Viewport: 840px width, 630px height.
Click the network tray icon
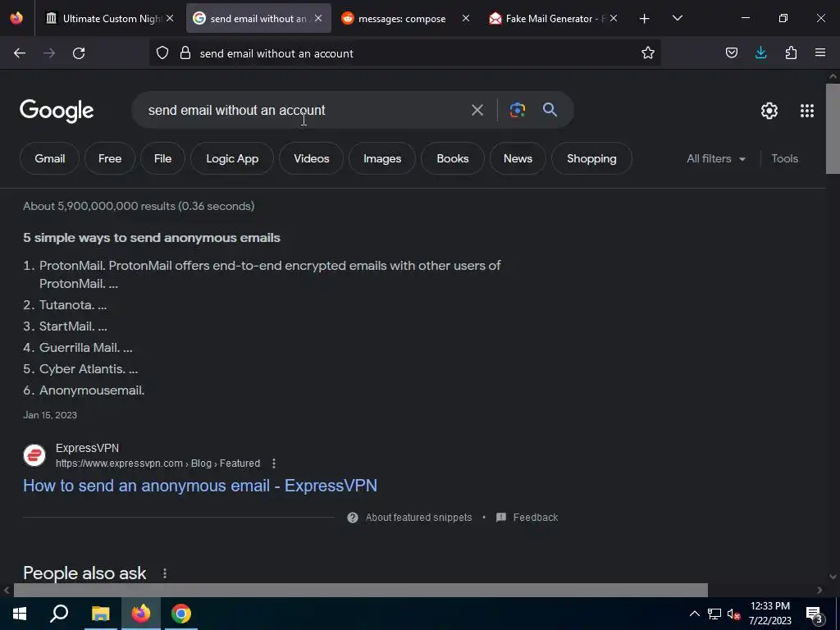click(x=714, y=614)
